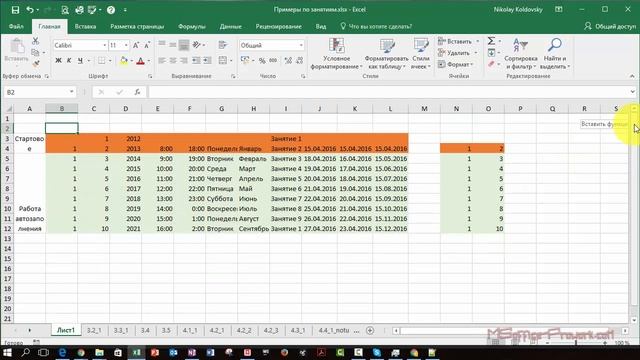Open the font size dropdown
The width and height of the screenshot is (640, 360).
tap(126, 45)
